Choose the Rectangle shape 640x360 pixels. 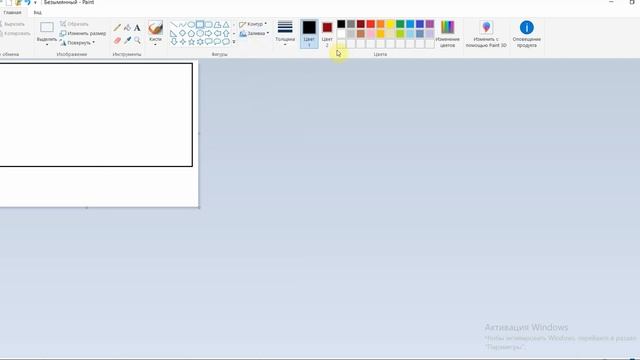(x=200, y=24)
